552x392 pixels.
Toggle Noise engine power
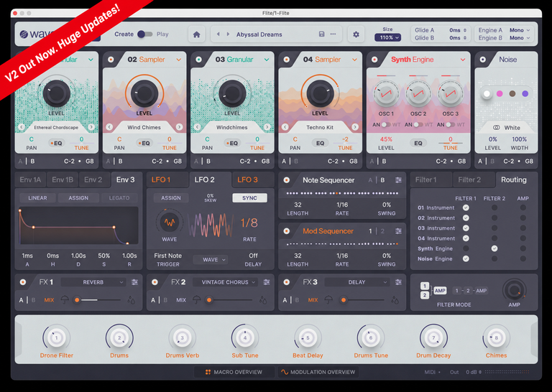tap(483, 60)
